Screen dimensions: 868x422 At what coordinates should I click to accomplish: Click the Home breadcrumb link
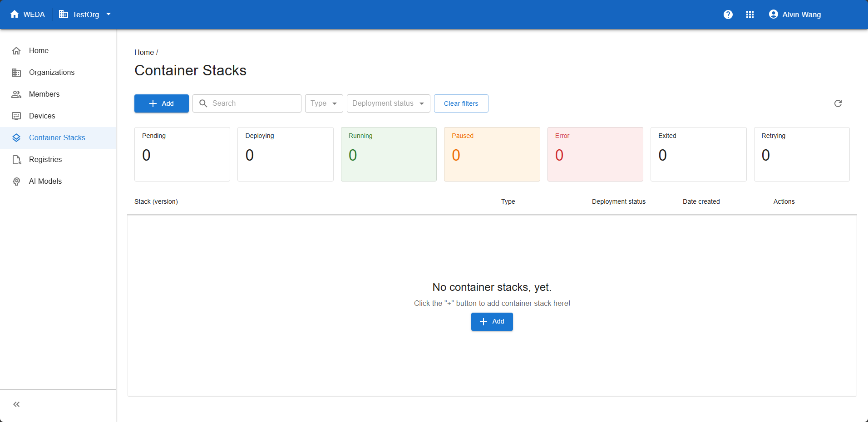click(x=144, y=52)
